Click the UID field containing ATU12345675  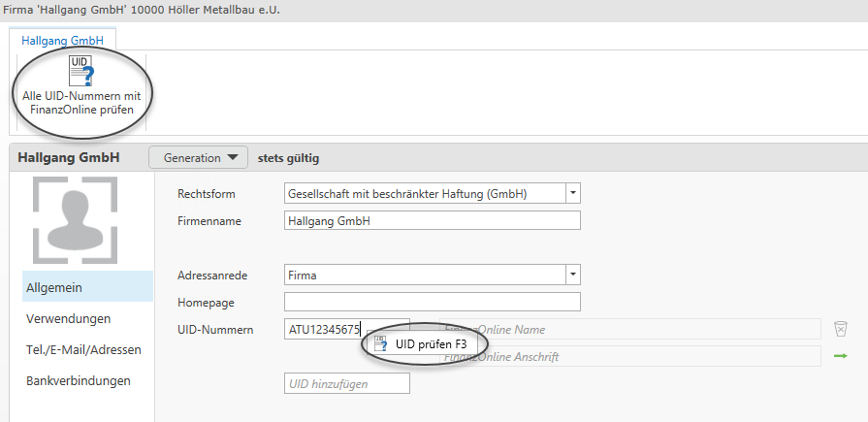(323, 330)
